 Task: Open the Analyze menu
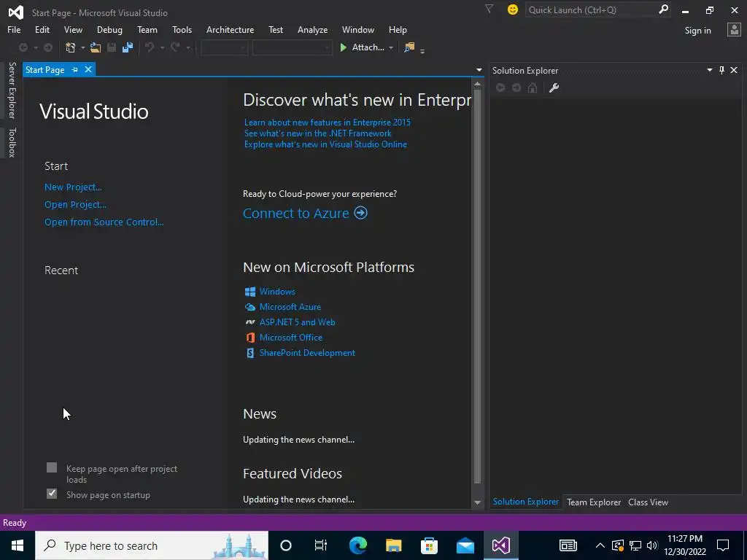click(x=312, y=29)
